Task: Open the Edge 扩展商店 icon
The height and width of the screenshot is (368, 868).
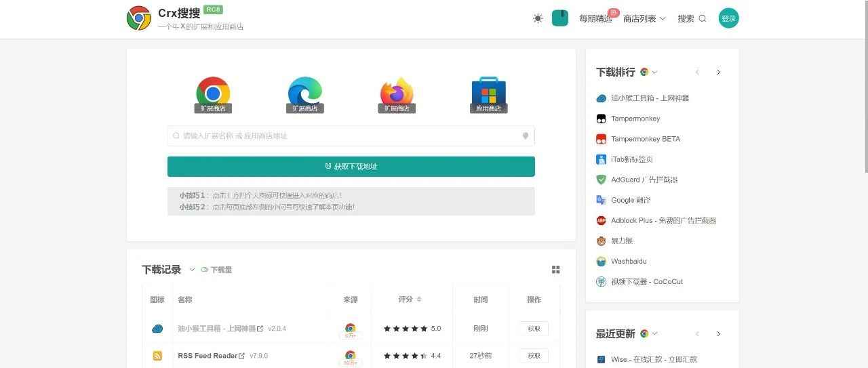Action: coord(305,95)
